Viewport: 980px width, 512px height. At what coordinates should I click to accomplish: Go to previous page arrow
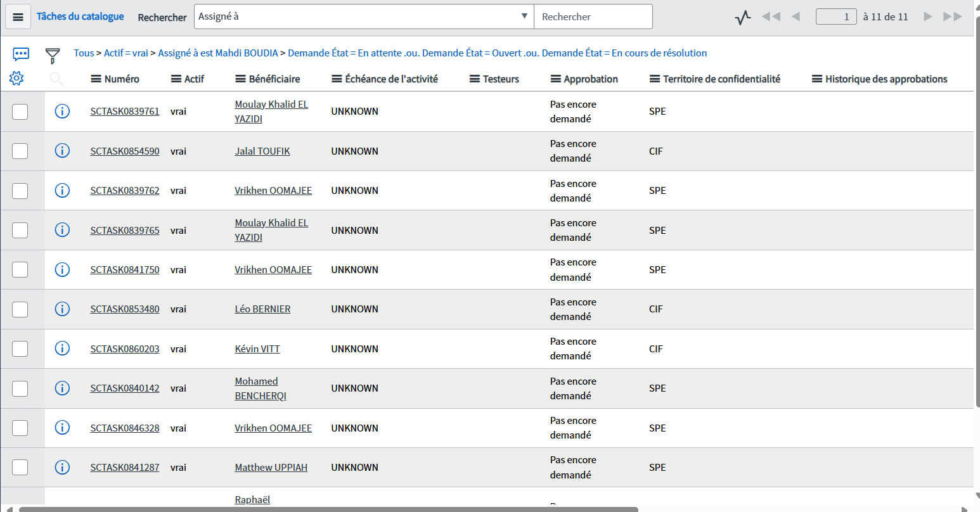[x=796, y=16]
